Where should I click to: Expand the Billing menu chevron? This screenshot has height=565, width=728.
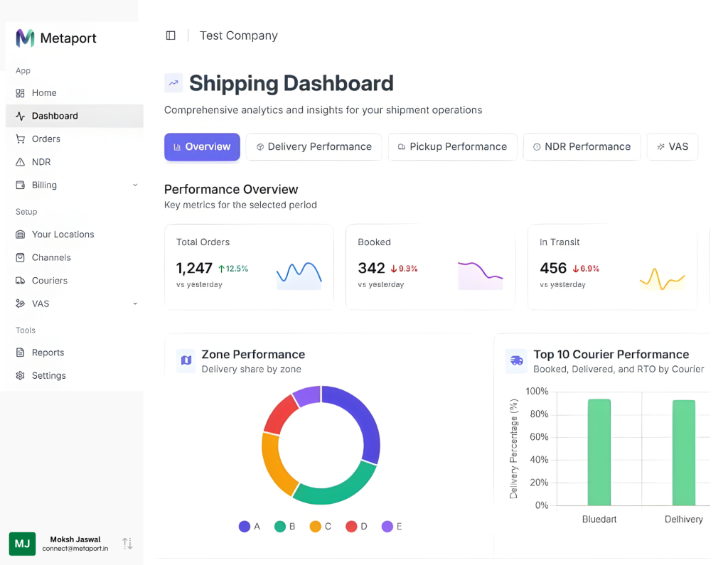[135, 185]
